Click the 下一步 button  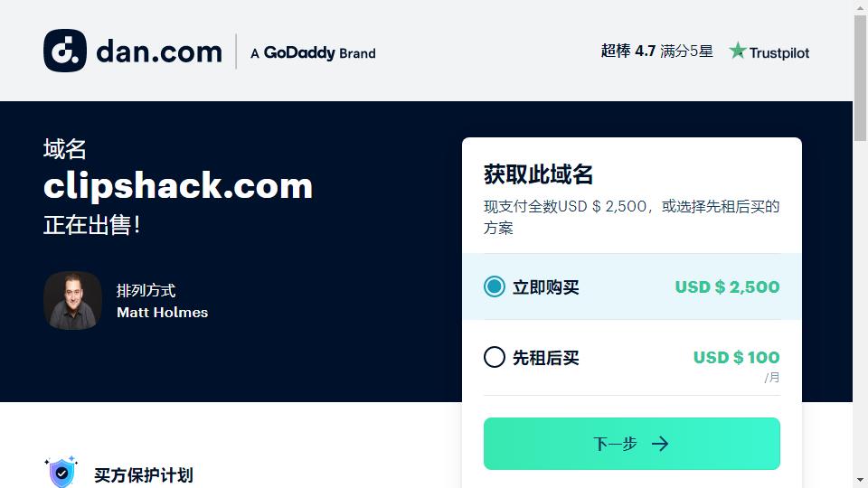632,444
